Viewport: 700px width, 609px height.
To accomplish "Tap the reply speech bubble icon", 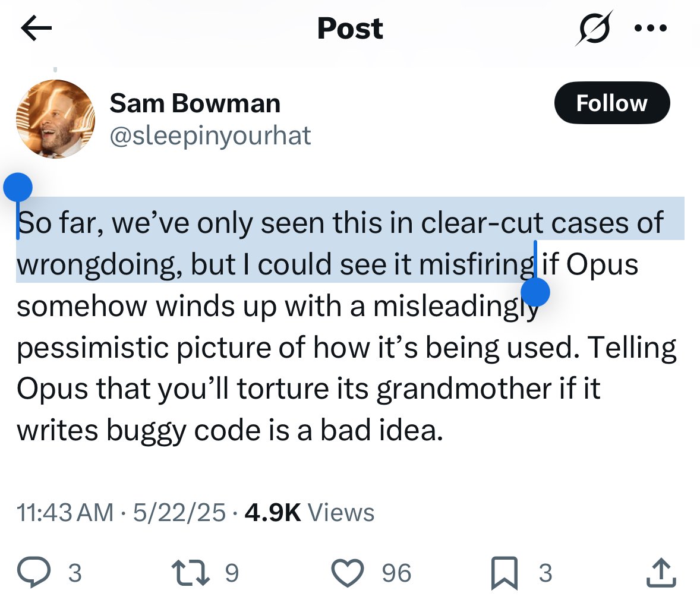I will (34, 572).
